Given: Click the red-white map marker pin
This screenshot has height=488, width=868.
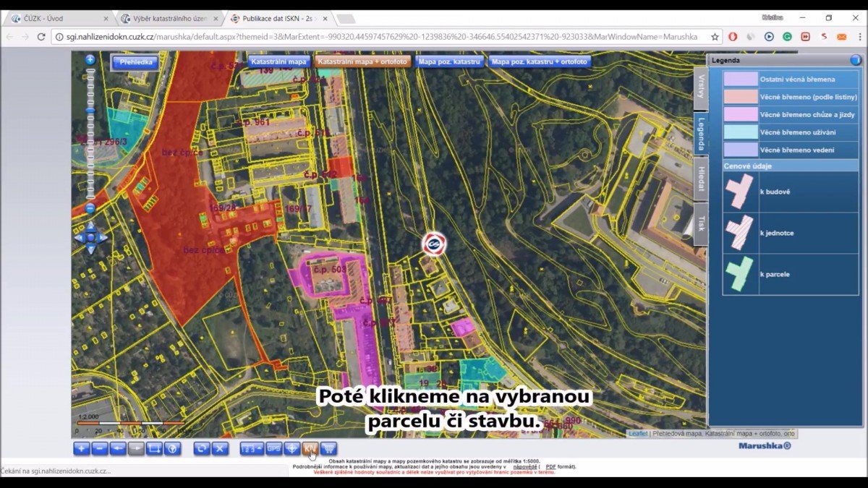Looking at the screenshot, I should pos(434,244).
